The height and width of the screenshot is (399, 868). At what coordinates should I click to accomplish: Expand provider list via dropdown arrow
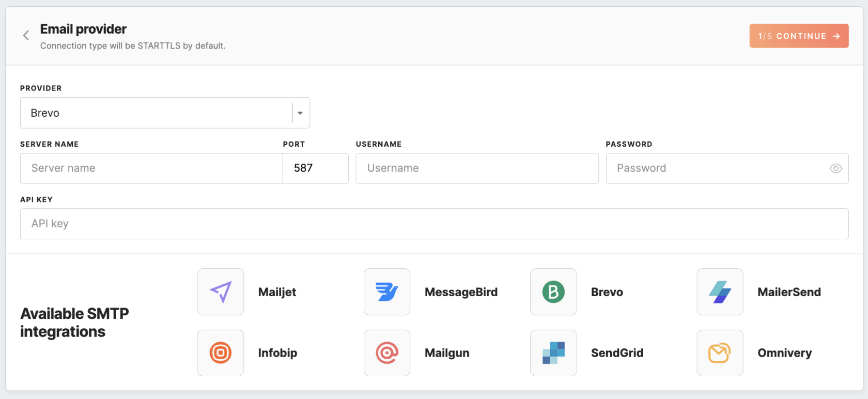tap(300, 113)
